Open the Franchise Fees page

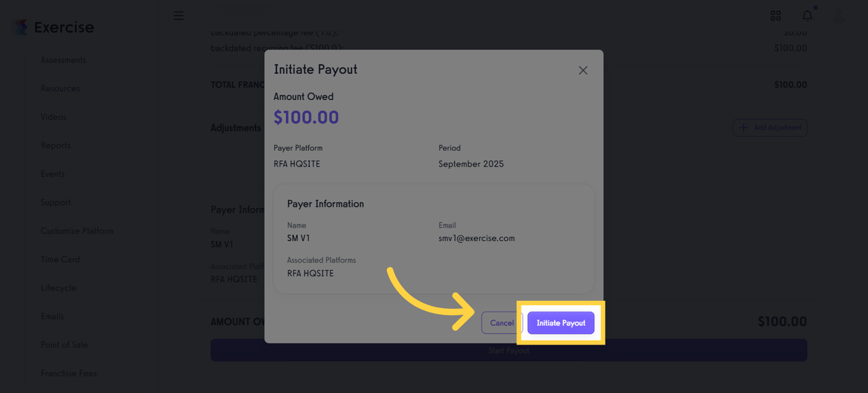69,373
